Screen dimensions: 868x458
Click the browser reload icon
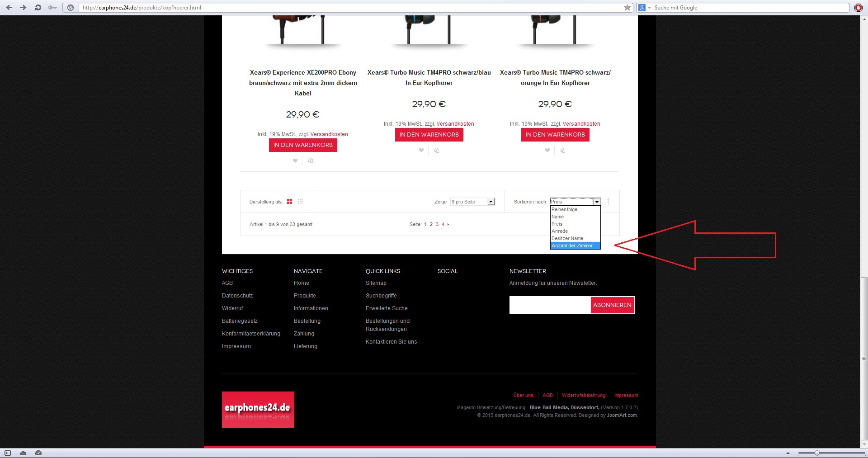[x=38, y=8]
